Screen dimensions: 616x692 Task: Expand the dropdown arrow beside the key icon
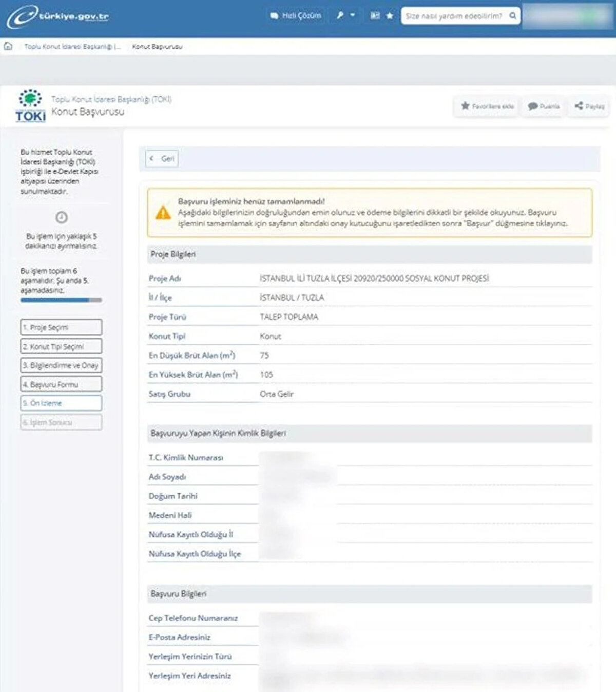coord(353,15)
